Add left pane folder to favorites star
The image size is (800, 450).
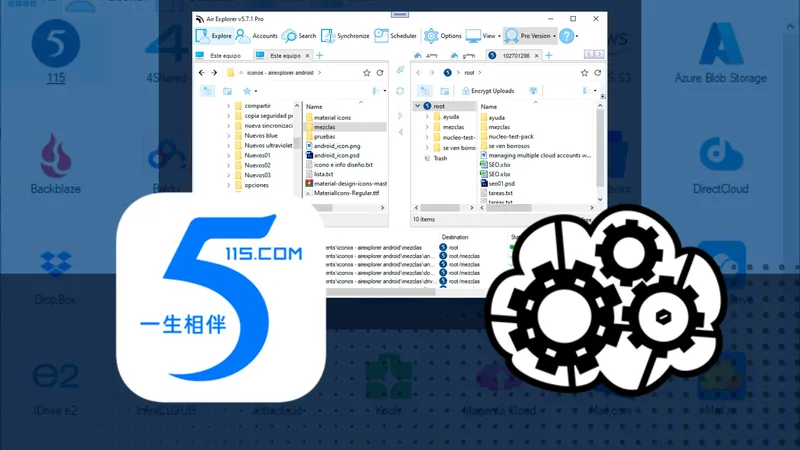click(x=366, y=73)
